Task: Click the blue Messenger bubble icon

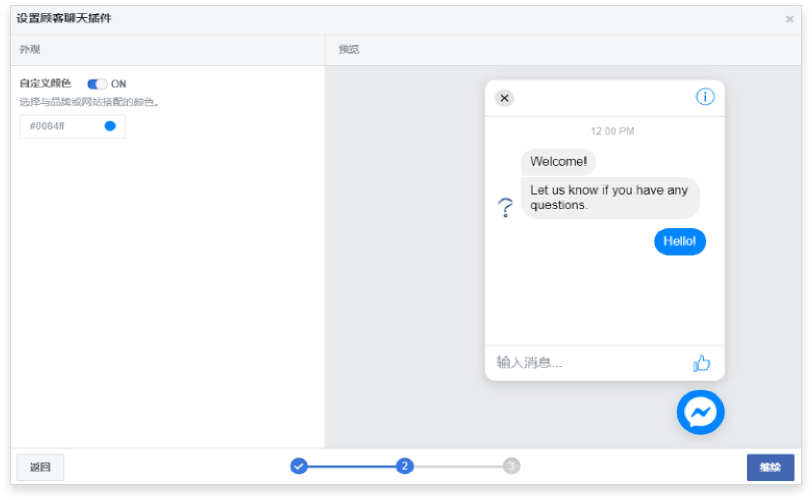Action: pos(700,412)
